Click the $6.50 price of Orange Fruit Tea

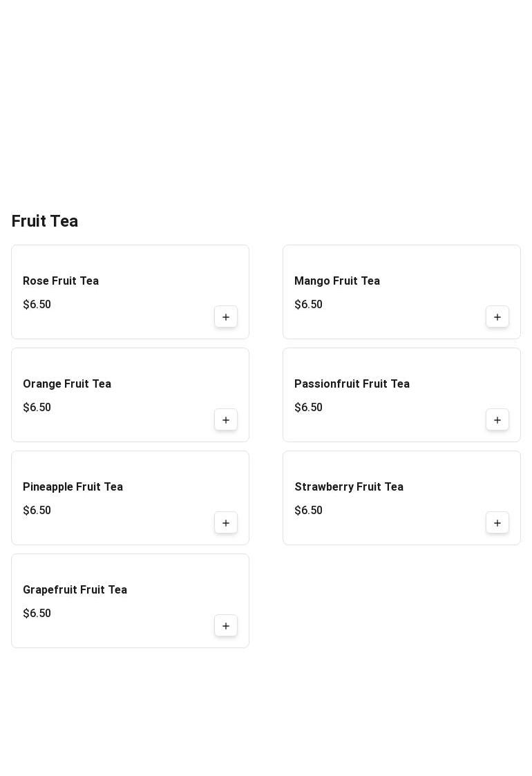(37, 408)
